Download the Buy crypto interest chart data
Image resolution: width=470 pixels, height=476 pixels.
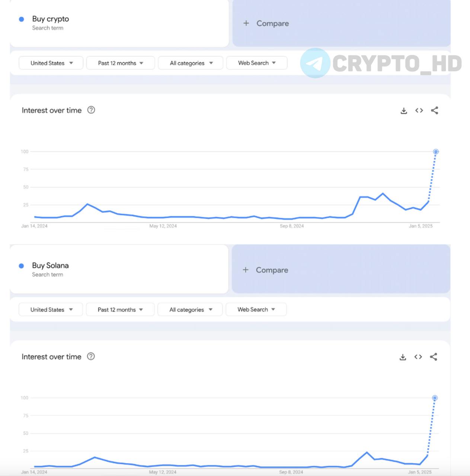404,110
